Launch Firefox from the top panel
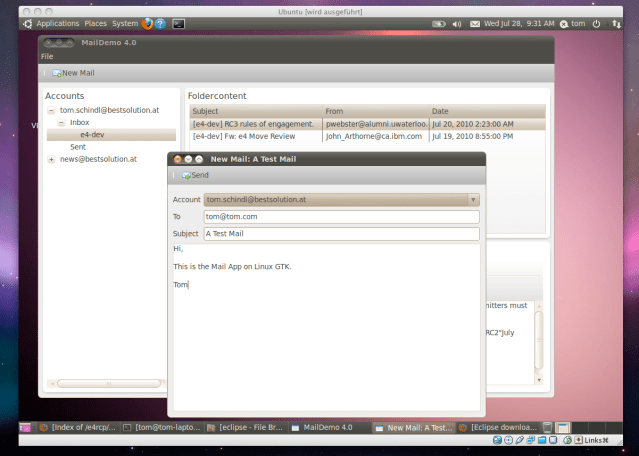The image size is (639, 456). pos(148,23)
